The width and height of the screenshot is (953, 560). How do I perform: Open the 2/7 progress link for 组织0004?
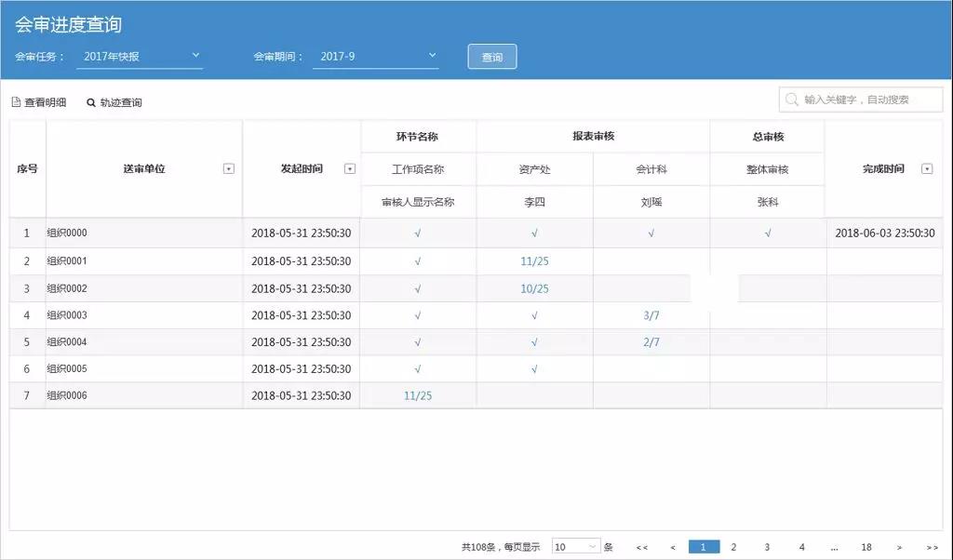(650, 341)
